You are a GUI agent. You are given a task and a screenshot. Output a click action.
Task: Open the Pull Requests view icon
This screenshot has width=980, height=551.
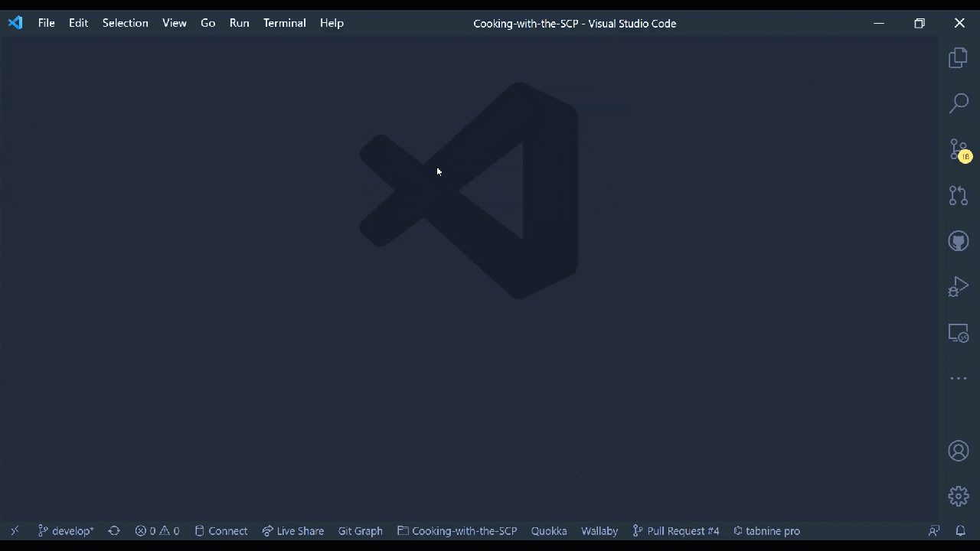(959, 195)
